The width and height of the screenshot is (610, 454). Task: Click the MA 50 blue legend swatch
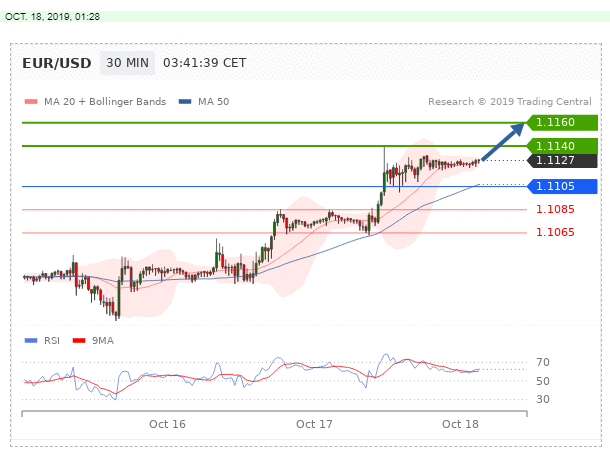pyautogui.click(x=185, y=102)
